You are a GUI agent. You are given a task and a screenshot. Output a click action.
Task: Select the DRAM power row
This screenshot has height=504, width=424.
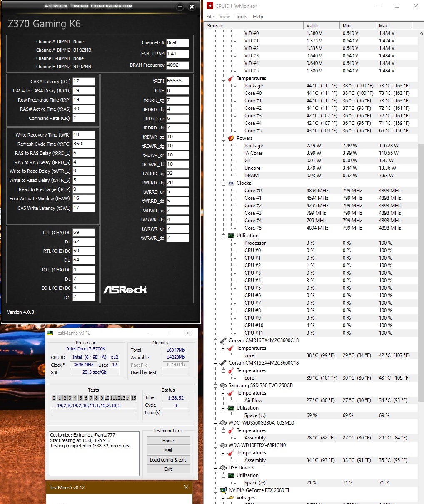pyautogui.click(x=311, y=176)
